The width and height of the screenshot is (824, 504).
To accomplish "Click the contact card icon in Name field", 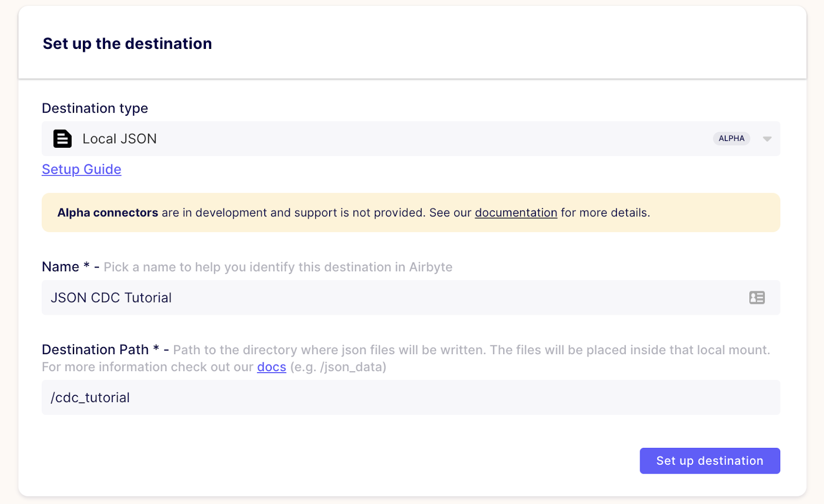I will point(756,298).
